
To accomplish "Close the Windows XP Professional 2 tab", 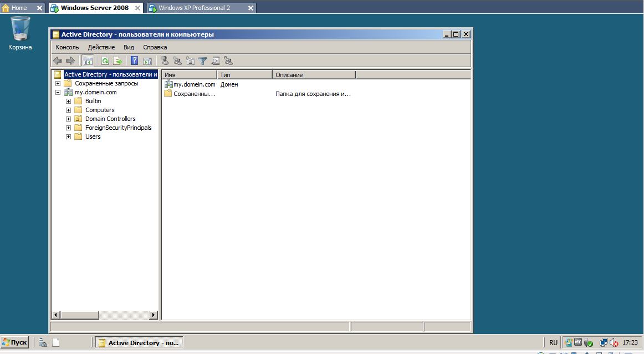I will [251, 8].
